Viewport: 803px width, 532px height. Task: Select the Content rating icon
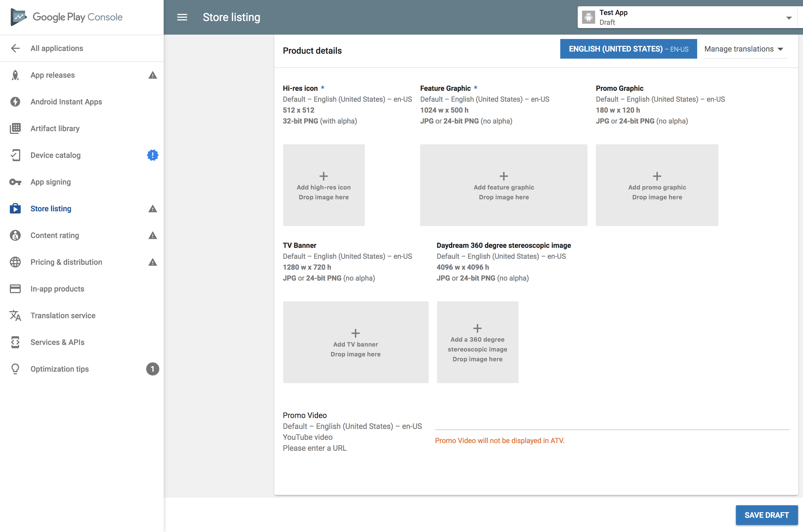pyautogui.click(x=15, y=235)
